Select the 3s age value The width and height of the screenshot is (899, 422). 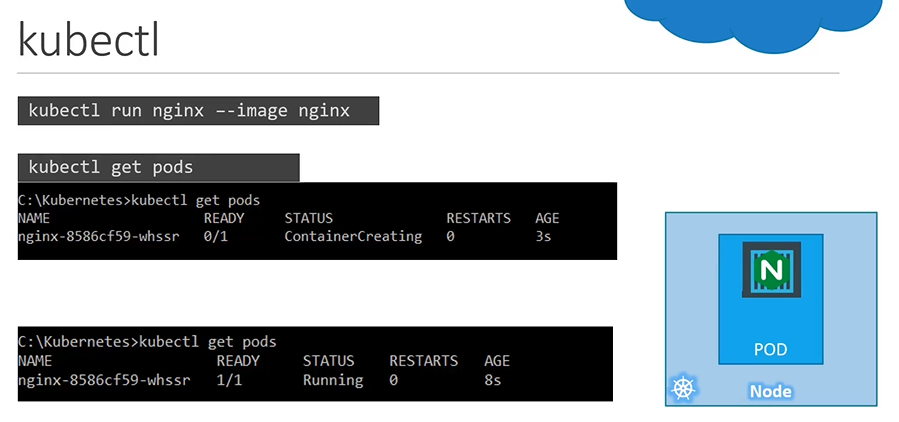click(x=543, y=237)
